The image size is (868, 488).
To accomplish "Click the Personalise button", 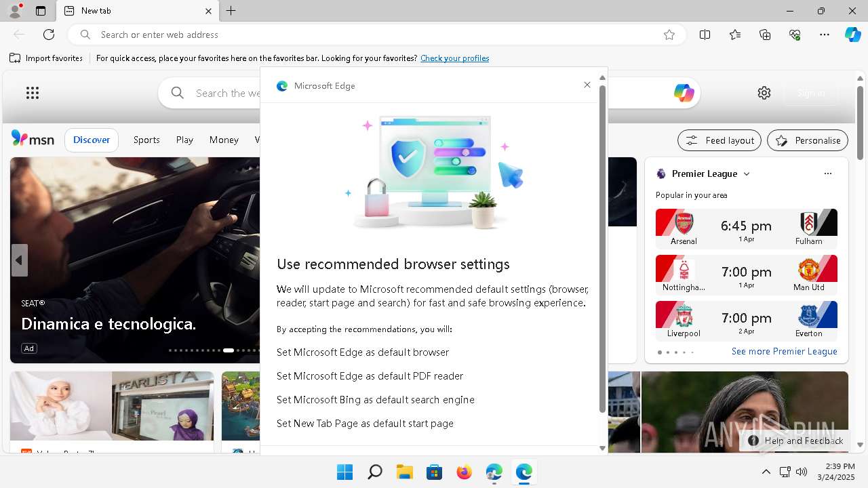I will (x=808, y=140).
